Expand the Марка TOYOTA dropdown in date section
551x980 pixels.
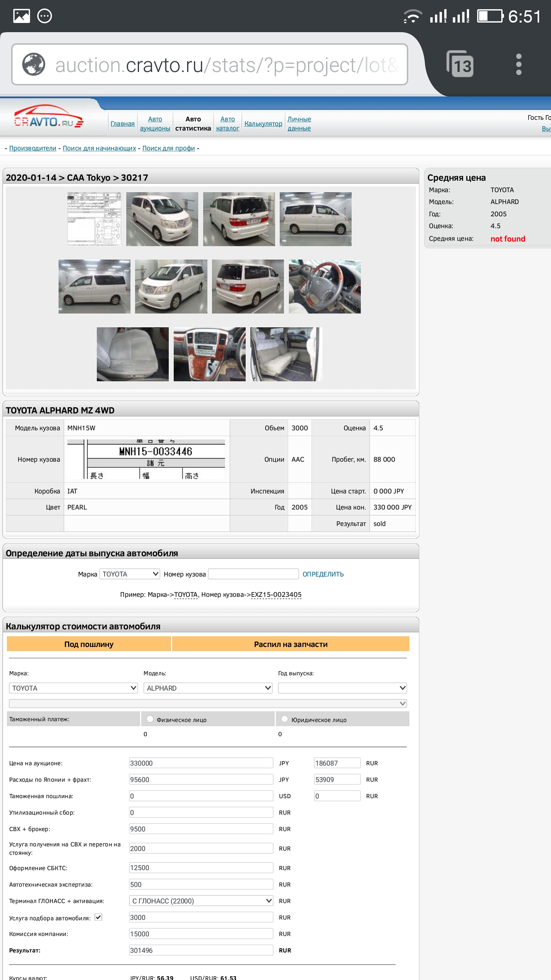130,574
